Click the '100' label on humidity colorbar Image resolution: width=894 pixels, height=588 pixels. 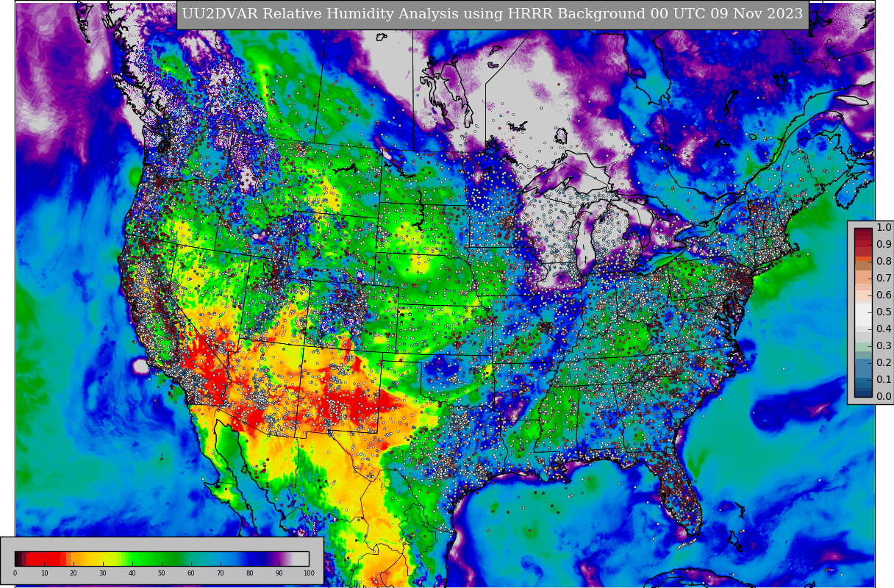tap(309, 573)
